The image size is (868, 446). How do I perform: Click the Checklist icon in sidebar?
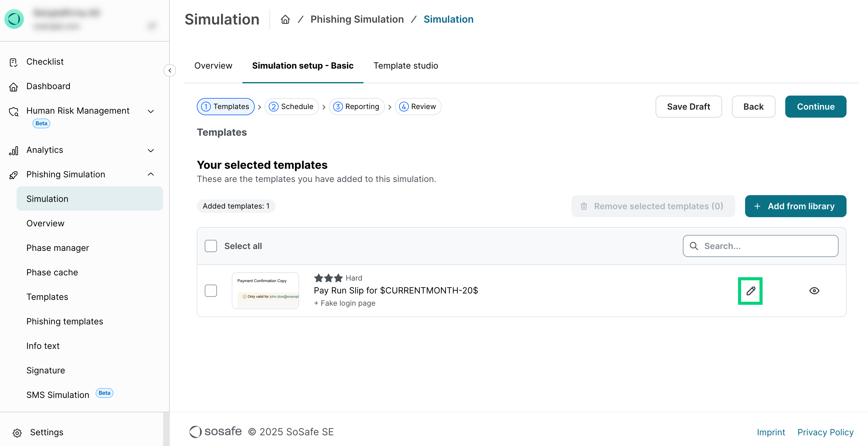13,62
